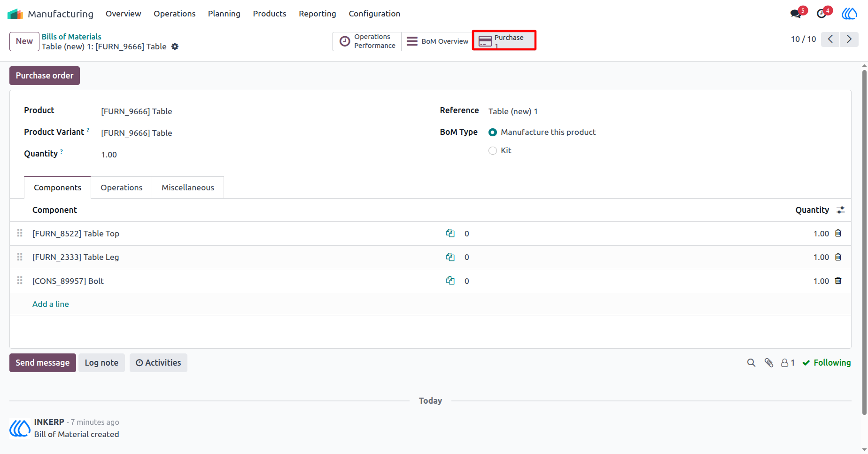Delete the Bolt component line

pyautogui.click(x=838, y=281)
